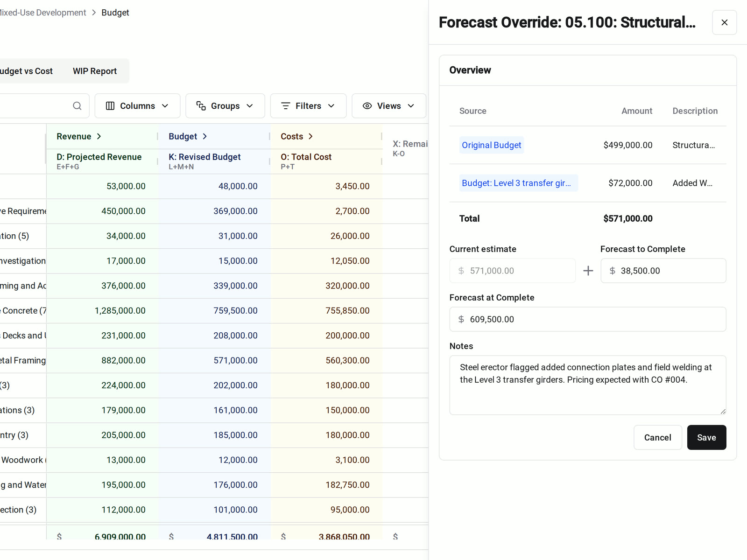Click the 450,000.00 Projected Revenue cell

[102, 211]
